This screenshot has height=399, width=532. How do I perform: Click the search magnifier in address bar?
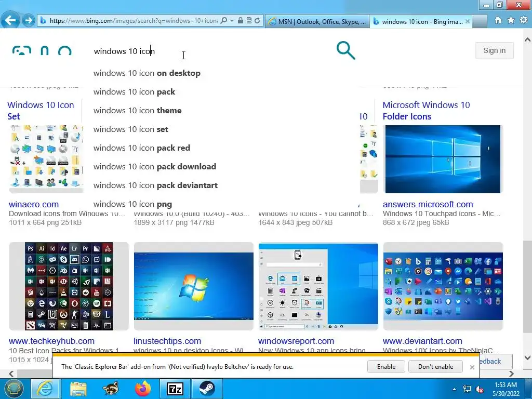(x=223, y=21)
